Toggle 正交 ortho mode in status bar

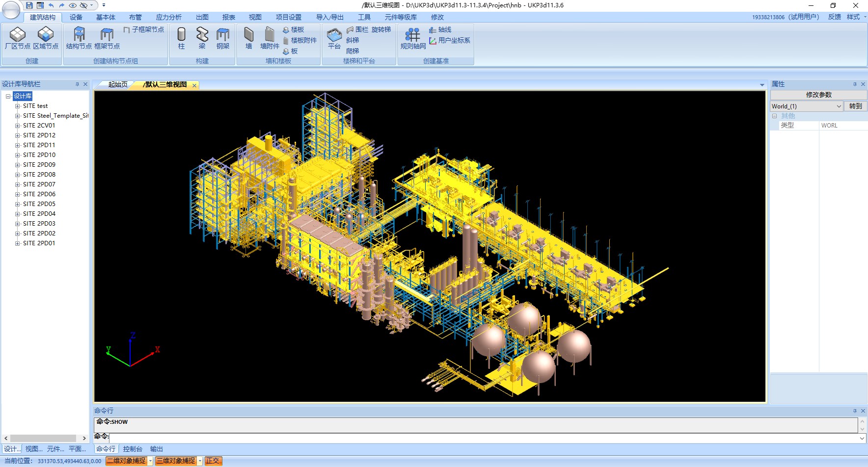point(213,461)
